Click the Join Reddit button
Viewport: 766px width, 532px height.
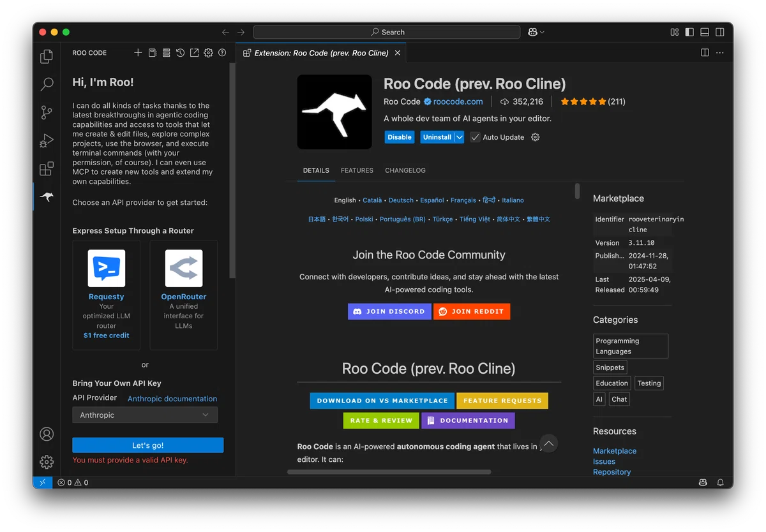[x=472, y=311]
